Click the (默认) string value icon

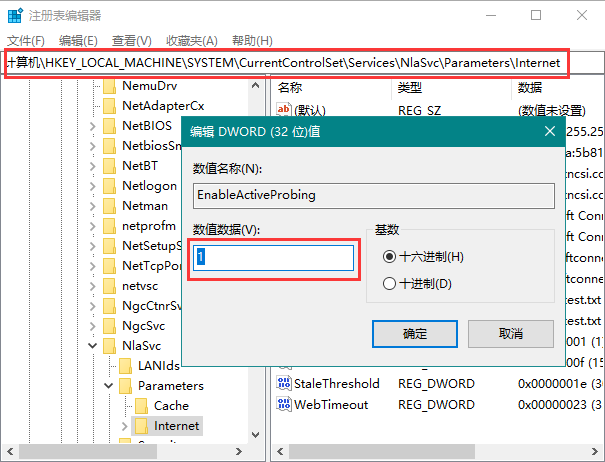[x=283, y=109]
